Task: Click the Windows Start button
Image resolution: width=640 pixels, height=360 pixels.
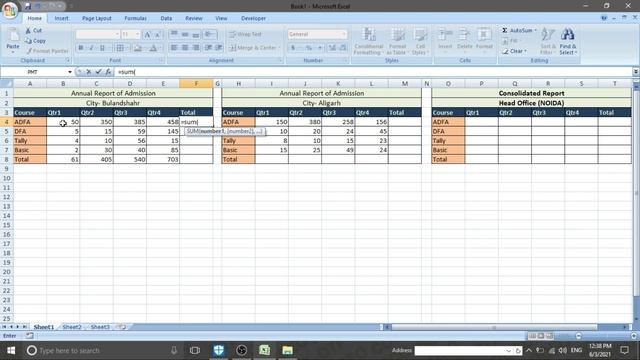Action: 11,350
